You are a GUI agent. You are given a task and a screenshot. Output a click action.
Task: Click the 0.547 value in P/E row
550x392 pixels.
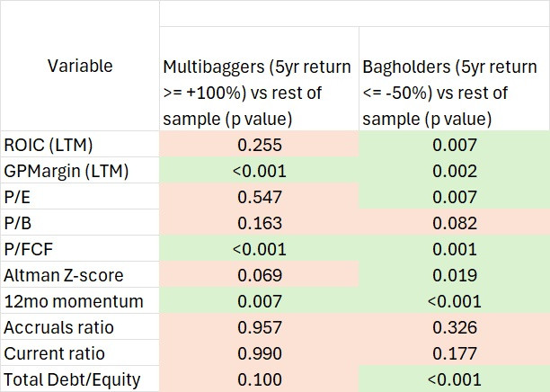(259, 197)
